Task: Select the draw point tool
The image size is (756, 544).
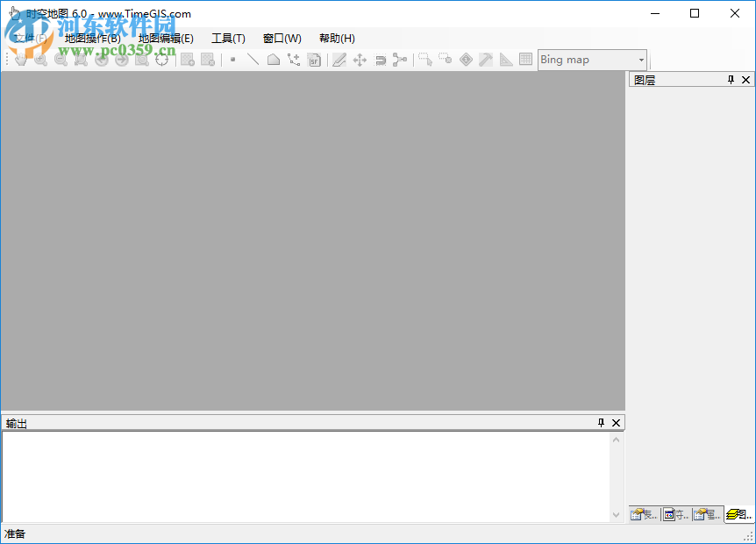Action: [233, 59]
